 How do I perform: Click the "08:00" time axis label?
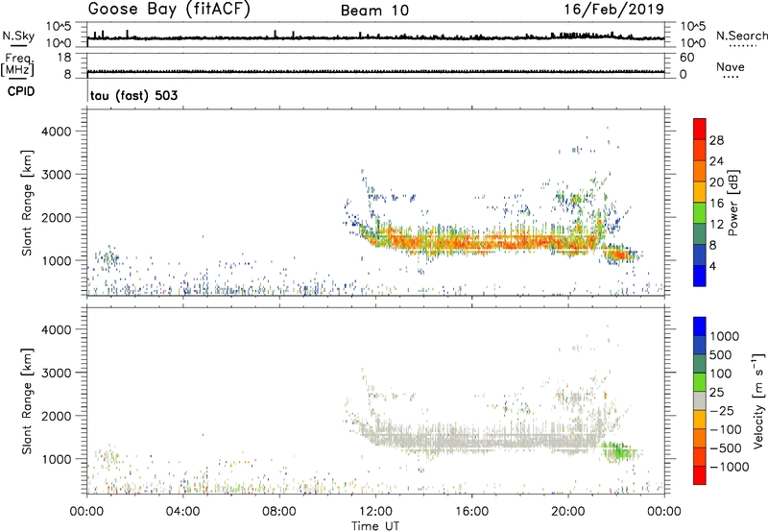[279, 512]
